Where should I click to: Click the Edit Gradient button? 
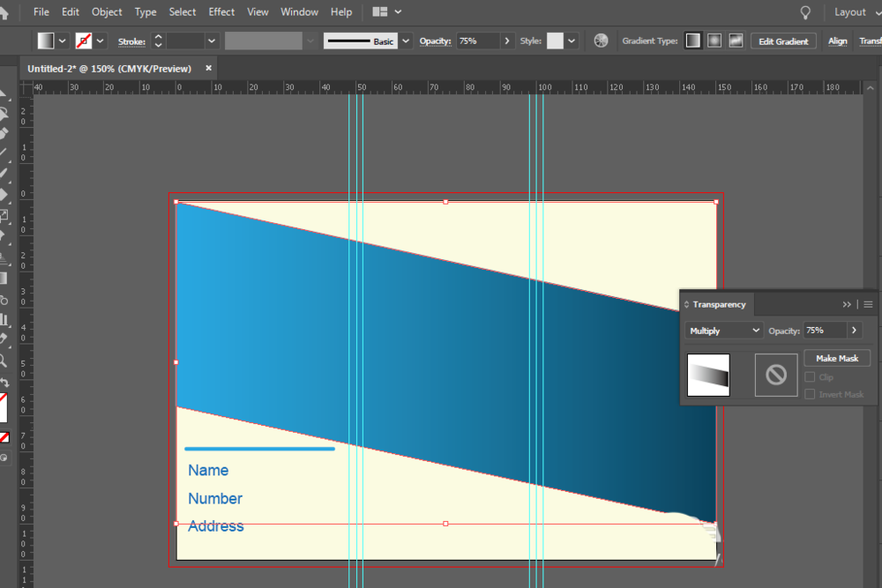[x=783, y=41]
